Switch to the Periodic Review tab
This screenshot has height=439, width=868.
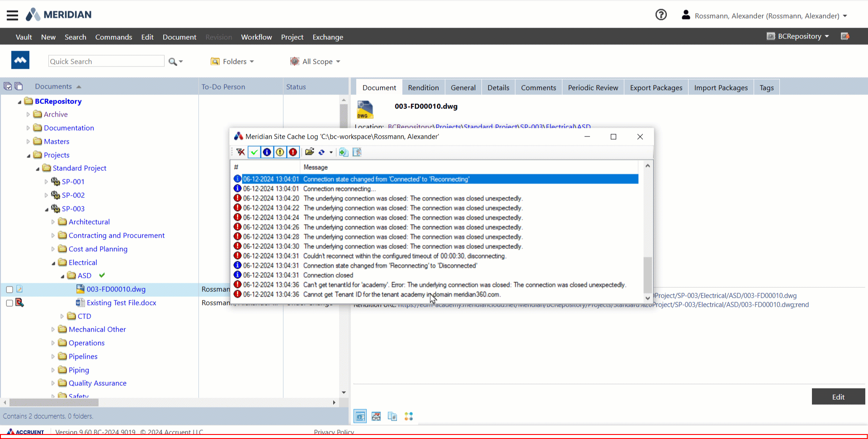(593, 88)
